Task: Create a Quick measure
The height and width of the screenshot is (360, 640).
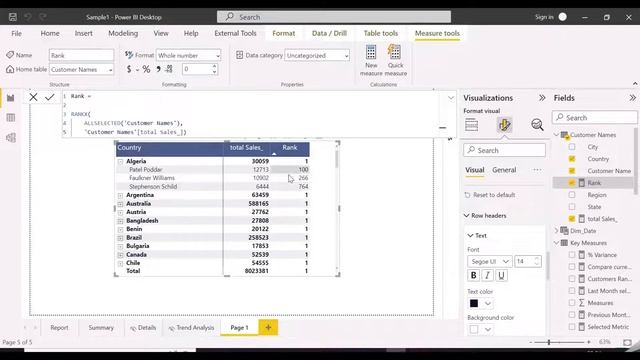Action: point(395,60)
